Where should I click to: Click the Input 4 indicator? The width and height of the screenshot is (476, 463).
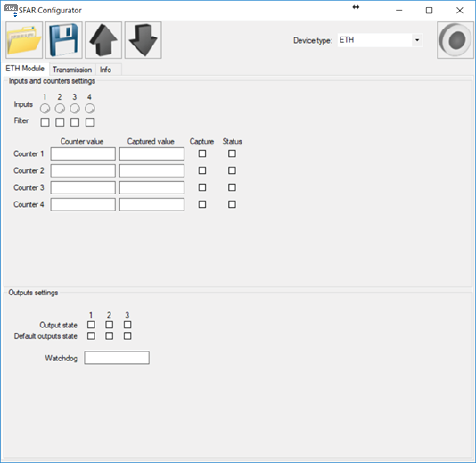[90, 108]
